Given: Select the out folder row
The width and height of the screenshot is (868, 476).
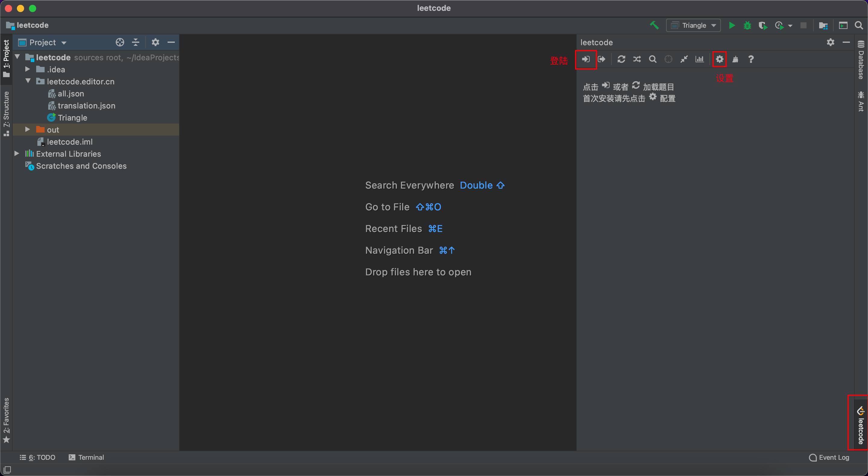Looking at the screenshot, I should click(96, 129).
